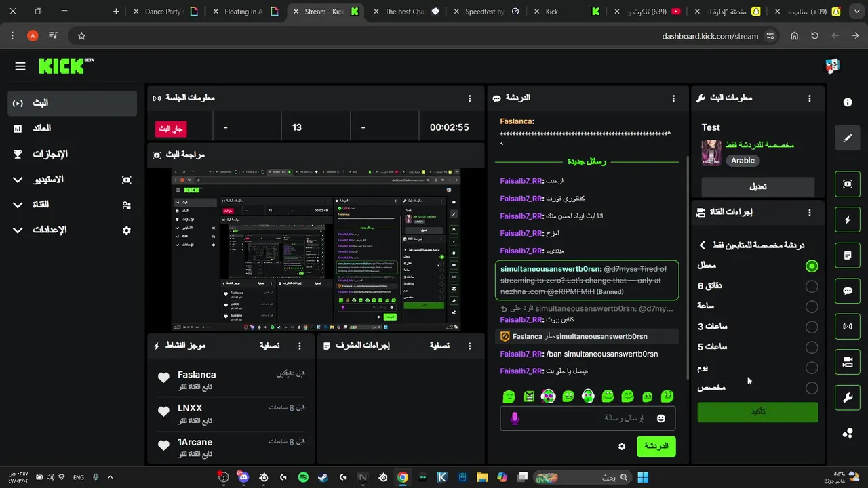Open the profile avatar at top right
Screen dimensions: 868x488
pyautogui.click(x=833, y=66)
